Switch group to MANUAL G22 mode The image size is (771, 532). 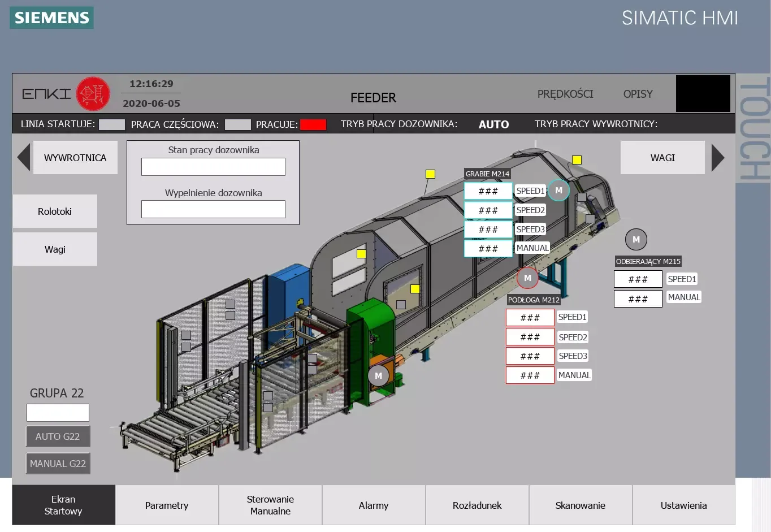(58, 464)
